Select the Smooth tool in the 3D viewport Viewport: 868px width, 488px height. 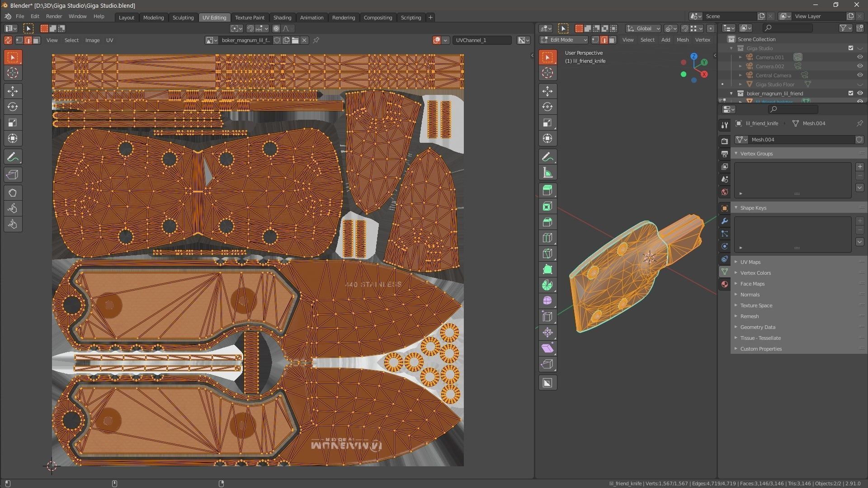[x=547, y=301]
